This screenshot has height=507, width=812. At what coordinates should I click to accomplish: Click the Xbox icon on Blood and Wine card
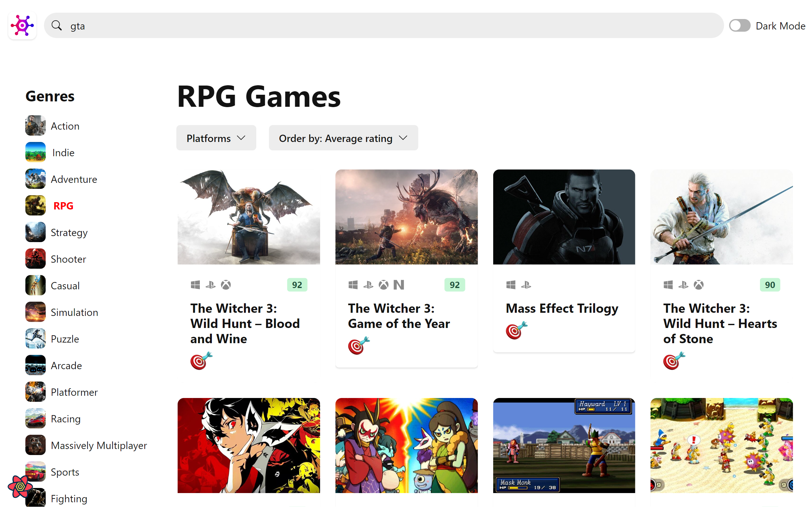click(226, 285)
